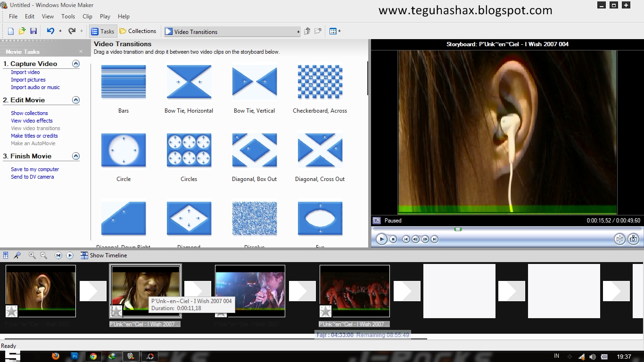Select the blue concert singer clip thumbnail
Image resolution: width=644 pixels, height=362 pixels.
[x=250, y=291]
